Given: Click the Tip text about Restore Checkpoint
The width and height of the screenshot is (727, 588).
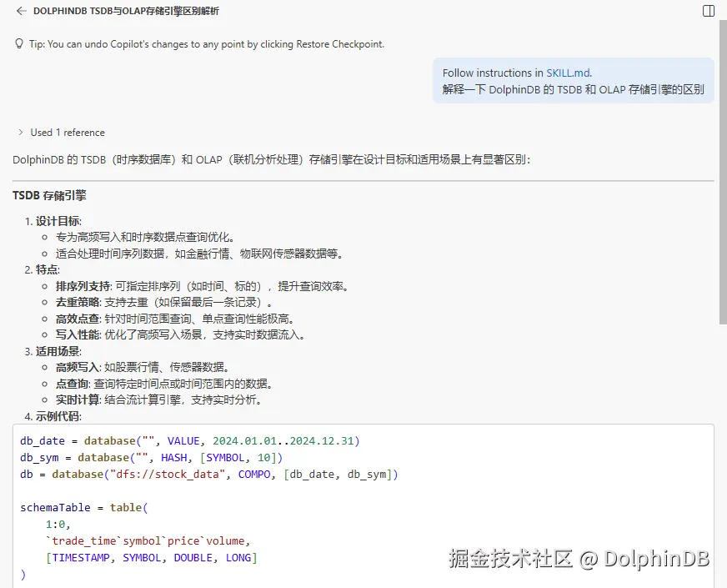Looking at the screenshot, I should (x=206, y=44).
